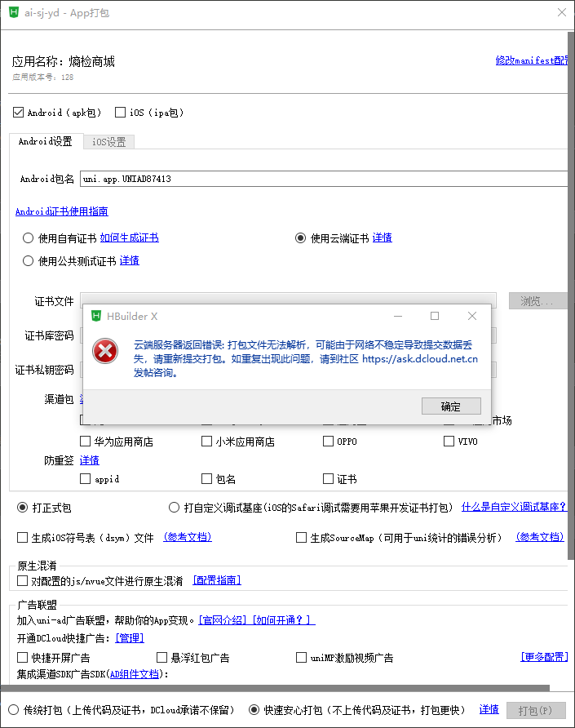575x728 pixels.
Task: Open 参考文档 link for iOS符号表
Action: 188,537
